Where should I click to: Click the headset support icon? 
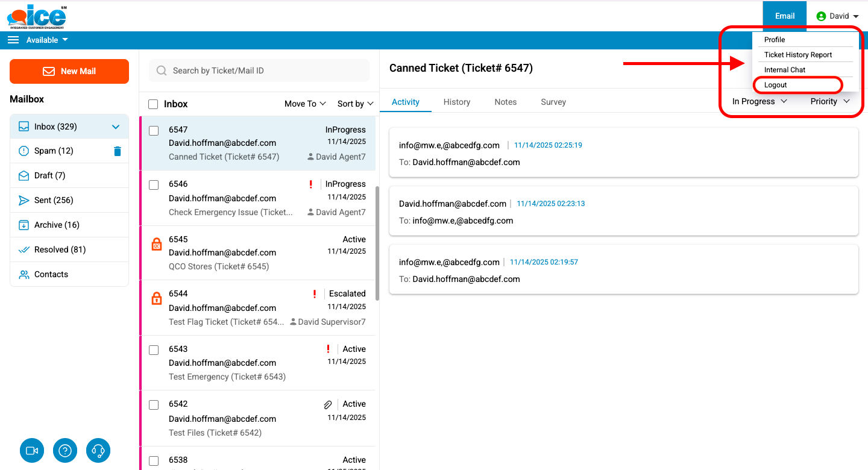click(98, 451)
